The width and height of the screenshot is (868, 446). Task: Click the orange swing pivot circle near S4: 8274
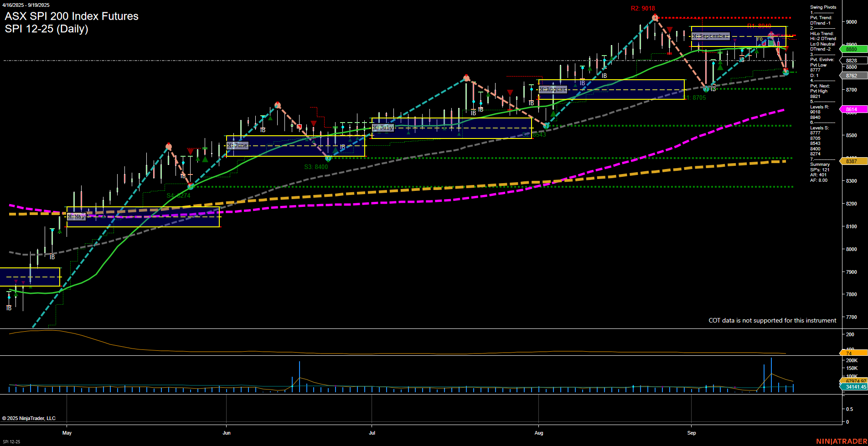(x=190, y=186)
